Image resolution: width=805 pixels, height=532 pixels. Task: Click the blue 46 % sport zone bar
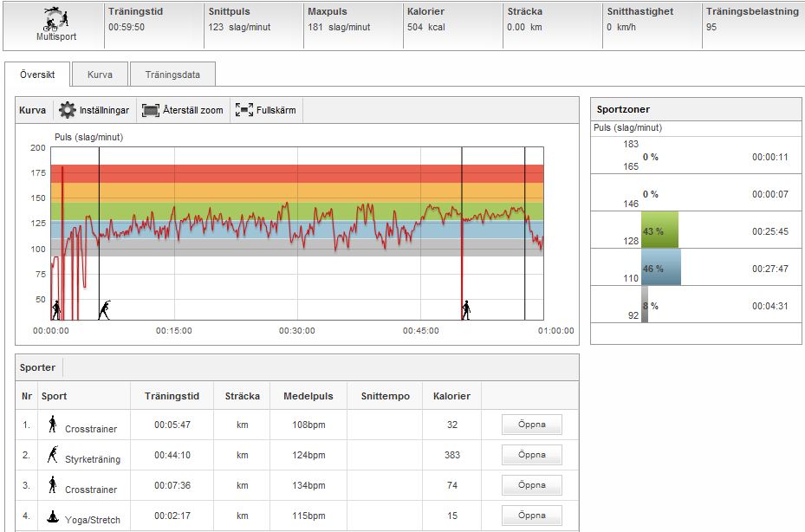[660, 268]
